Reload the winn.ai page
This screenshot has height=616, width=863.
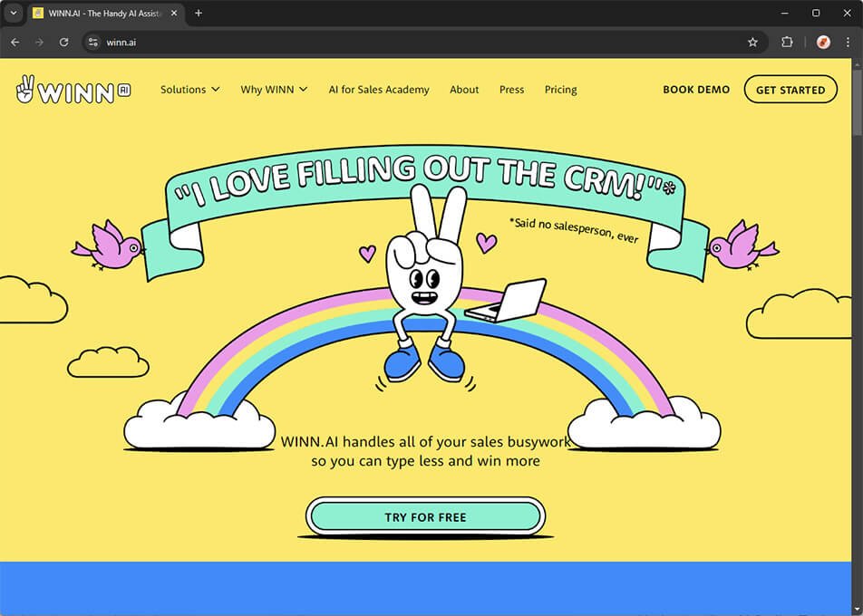coord(63,43)
